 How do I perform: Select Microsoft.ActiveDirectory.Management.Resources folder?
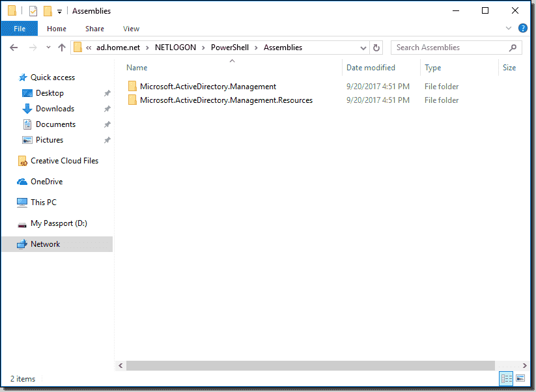(226, 100)
